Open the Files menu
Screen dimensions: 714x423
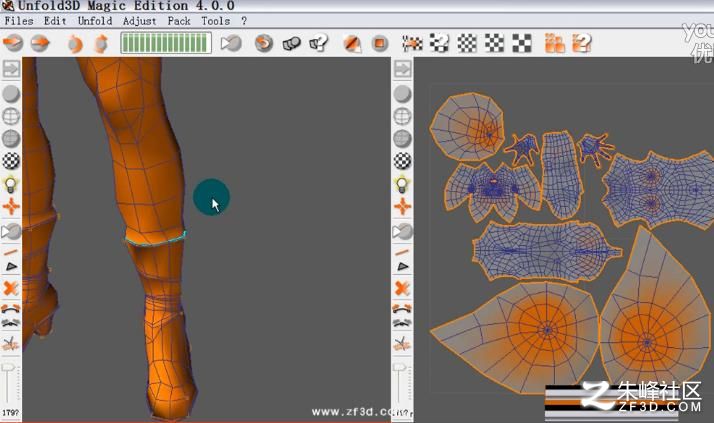pos(19,21)
